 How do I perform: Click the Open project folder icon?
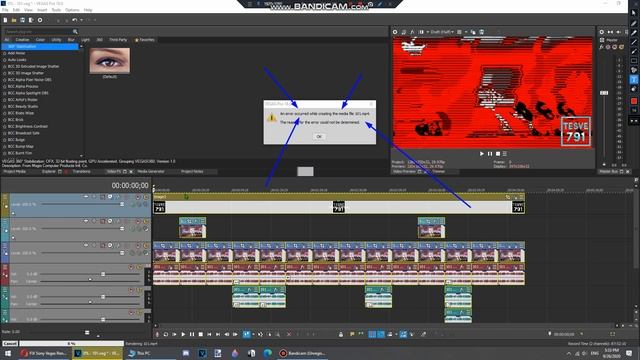click(x=14, y=20)
